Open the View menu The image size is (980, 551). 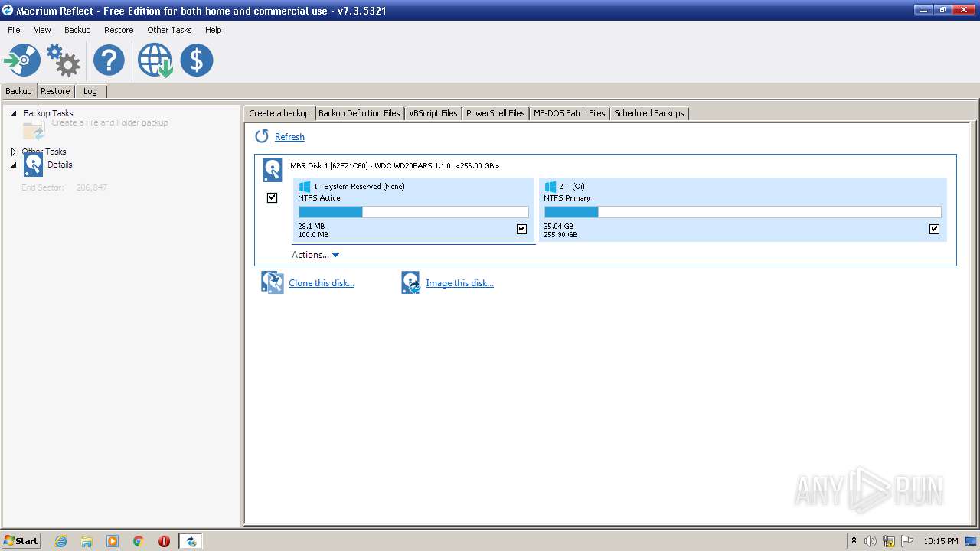pos(42,30)
